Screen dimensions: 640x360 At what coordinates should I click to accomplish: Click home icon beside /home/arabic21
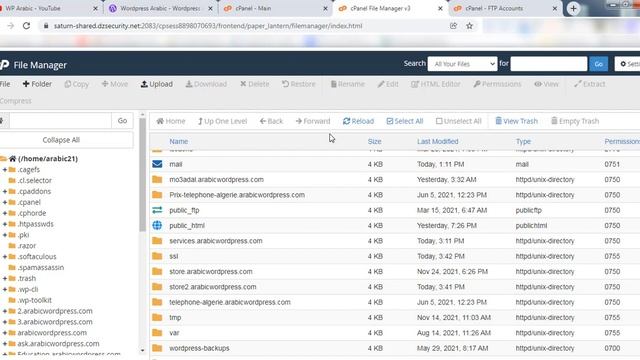(13, 158)
